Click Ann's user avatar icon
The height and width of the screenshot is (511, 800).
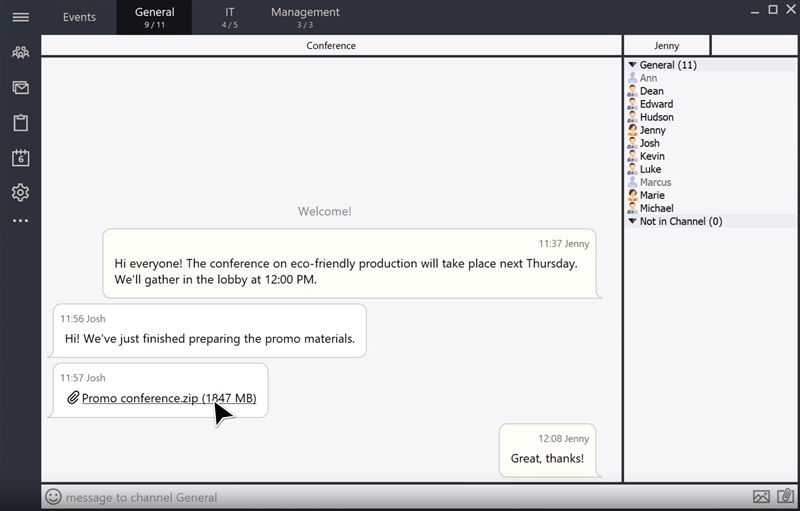[x=632, y=78]
